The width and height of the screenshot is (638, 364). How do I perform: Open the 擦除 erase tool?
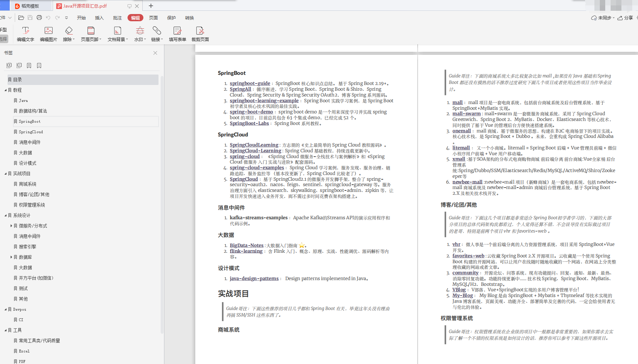(x=68, y=34)
